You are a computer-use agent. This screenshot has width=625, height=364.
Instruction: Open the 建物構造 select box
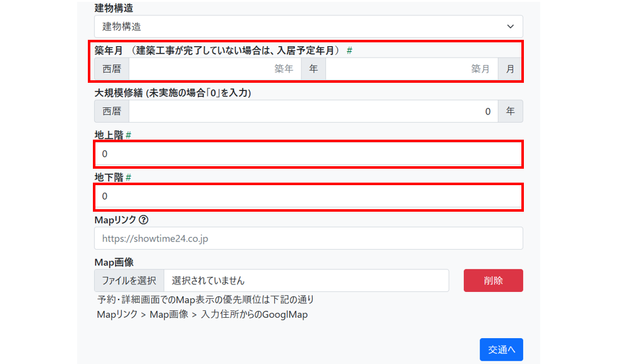tap(308, 27)
